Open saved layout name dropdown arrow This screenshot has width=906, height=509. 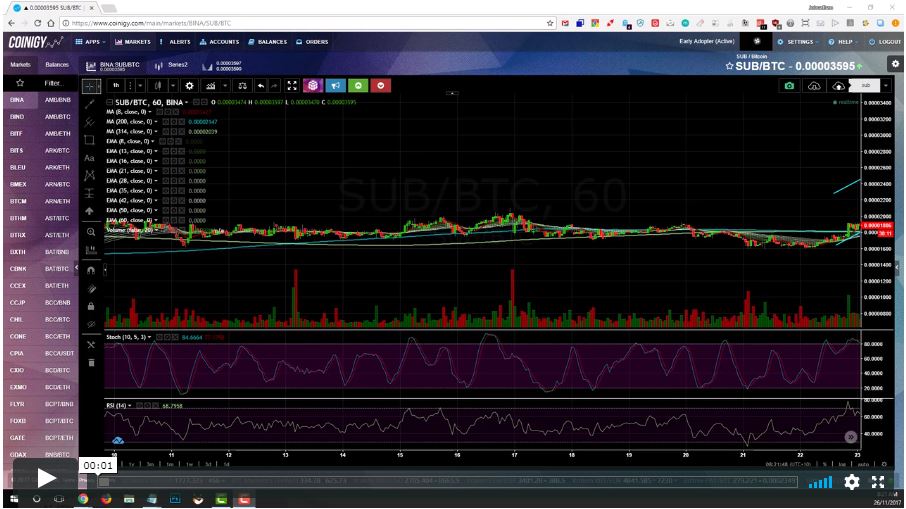886,86
